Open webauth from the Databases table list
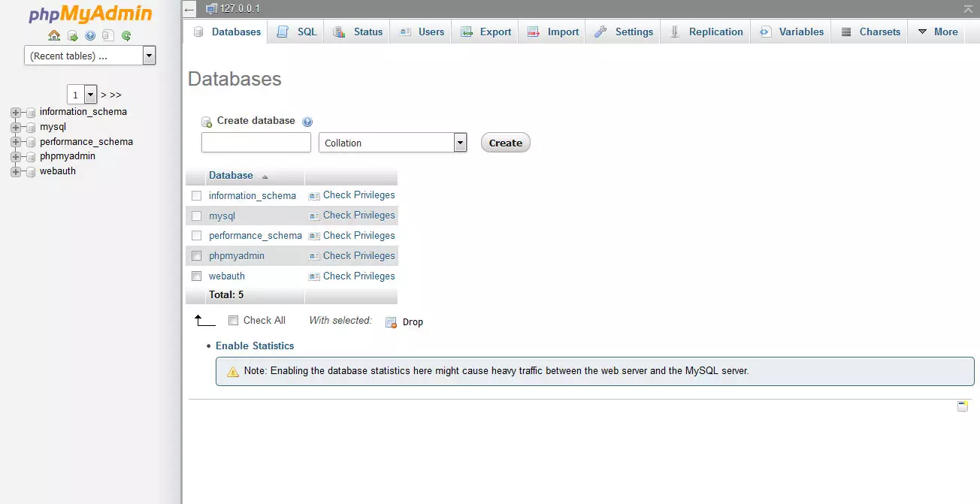This screenshot has height=504, width=980. (x=227, y=276)
